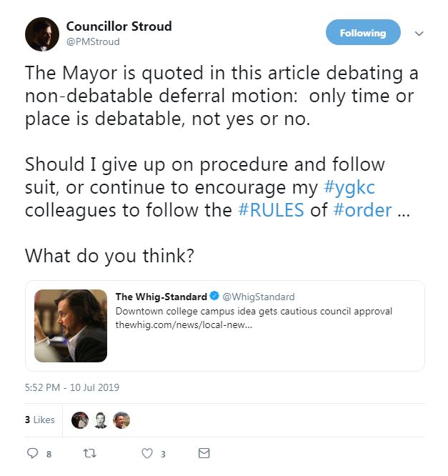Show the 3 Likes list
448x476 pixels.
[40, 420]
